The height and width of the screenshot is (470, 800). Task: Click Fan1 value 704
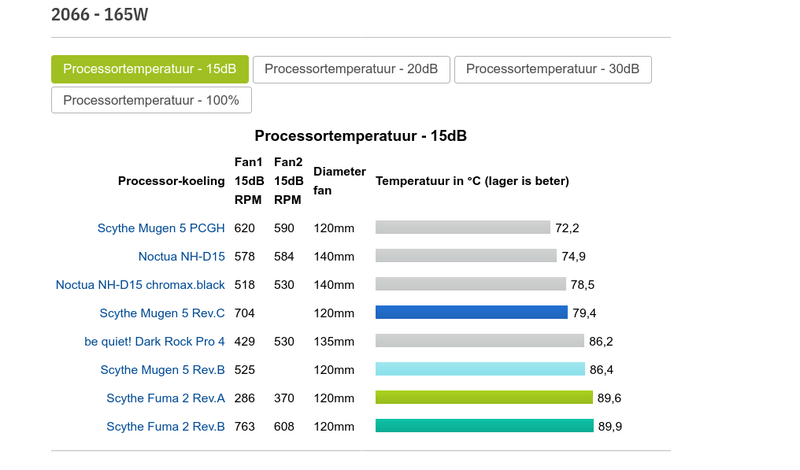pyautogui.click(x=244, y=313)
